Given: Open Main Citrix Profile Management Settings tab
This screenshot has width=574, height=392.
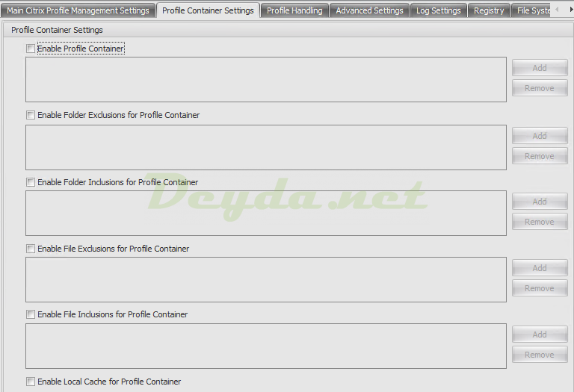Looking at the screenshot, I should click(78, 10).
